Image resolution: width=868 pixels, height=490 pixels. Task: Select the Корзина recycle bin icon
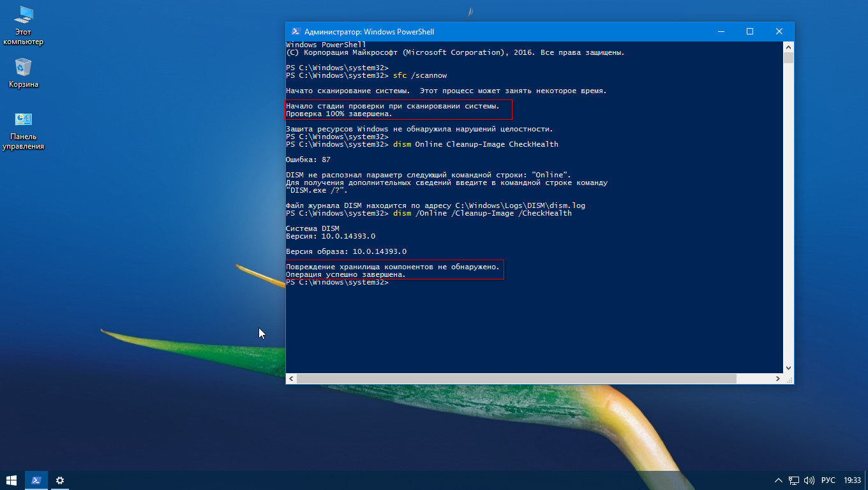coord(24,73)
